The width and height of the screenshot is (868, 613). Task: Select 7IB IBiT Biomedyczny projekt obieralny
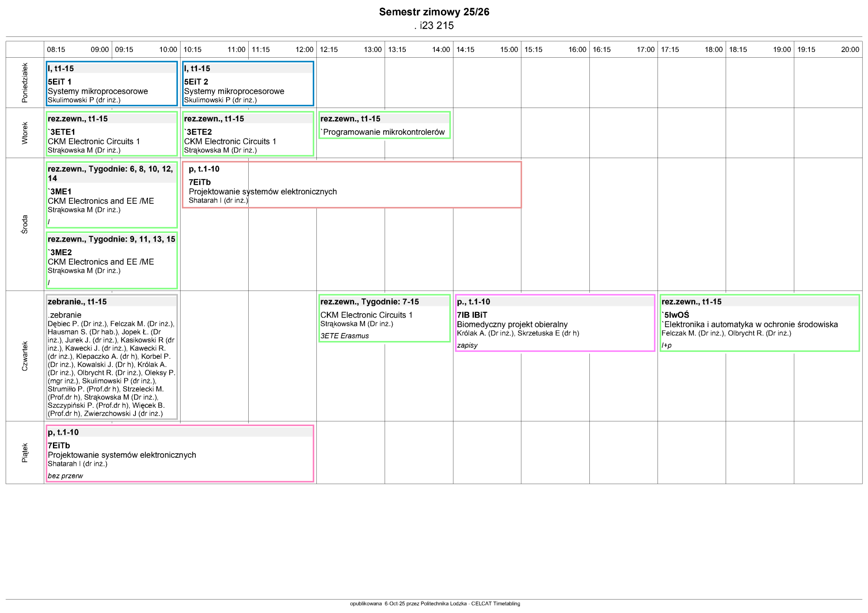555,323
